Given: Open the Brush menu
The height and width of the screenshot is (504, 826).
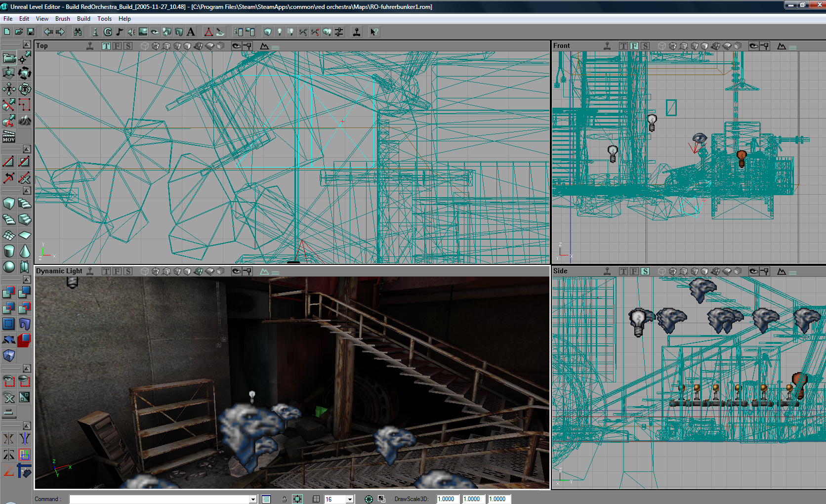Looking at the screenshot, I should pos(62,19).
